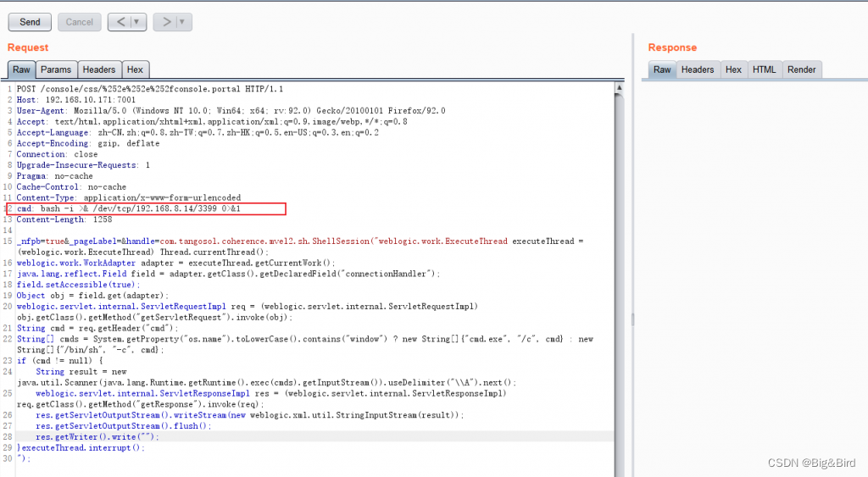Open the back history dropdown arrow

(137, 22)
